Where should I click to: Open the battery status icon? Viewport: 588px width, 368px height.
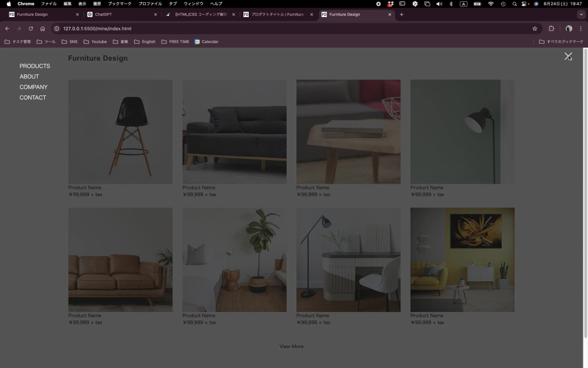tap(477, 4)
